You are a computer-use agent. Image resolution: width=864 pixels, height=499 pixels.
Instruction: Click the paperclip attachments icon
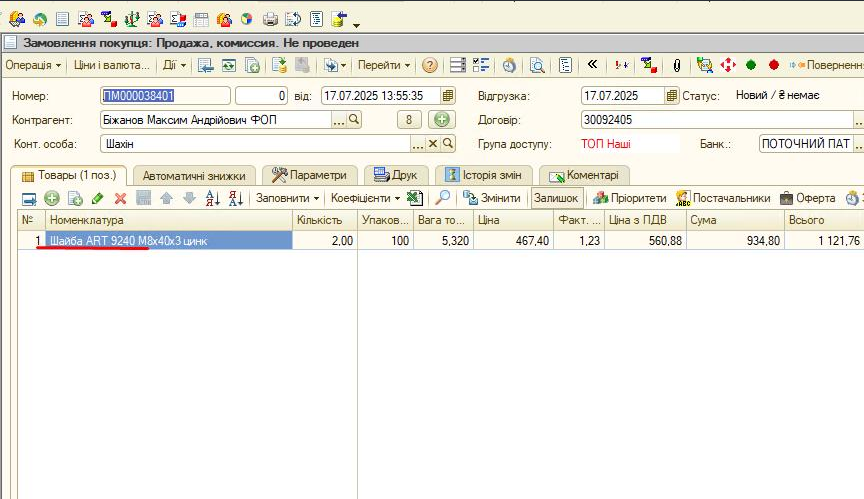[677, 66]
